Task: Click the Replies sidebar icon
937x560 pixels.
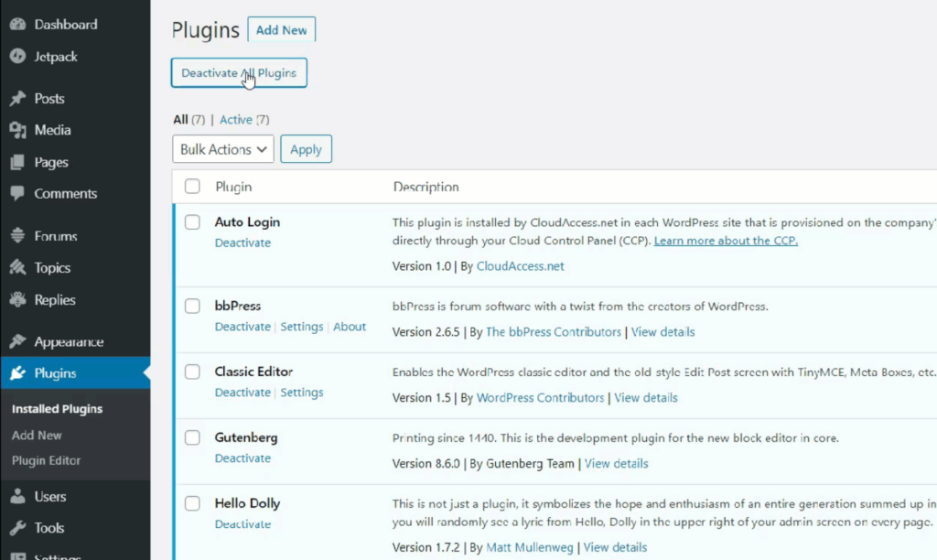Action: pos(18,299)
